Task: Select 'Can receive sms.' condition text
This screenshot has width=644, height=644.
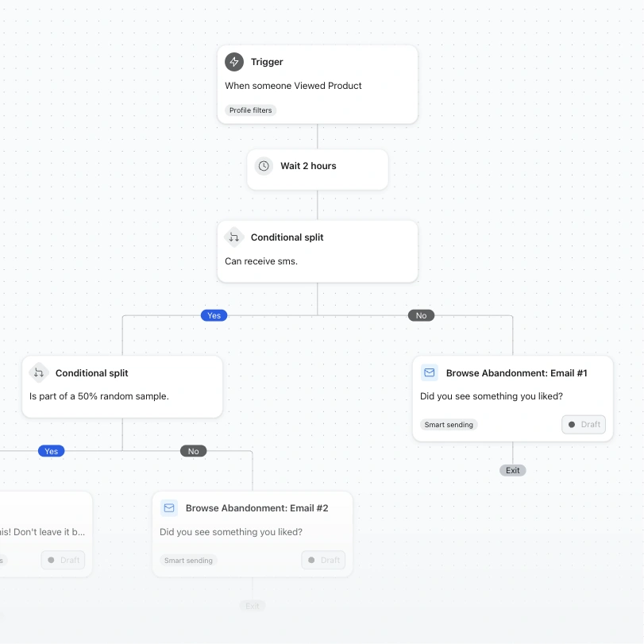Action: click(x=261, y=261)
